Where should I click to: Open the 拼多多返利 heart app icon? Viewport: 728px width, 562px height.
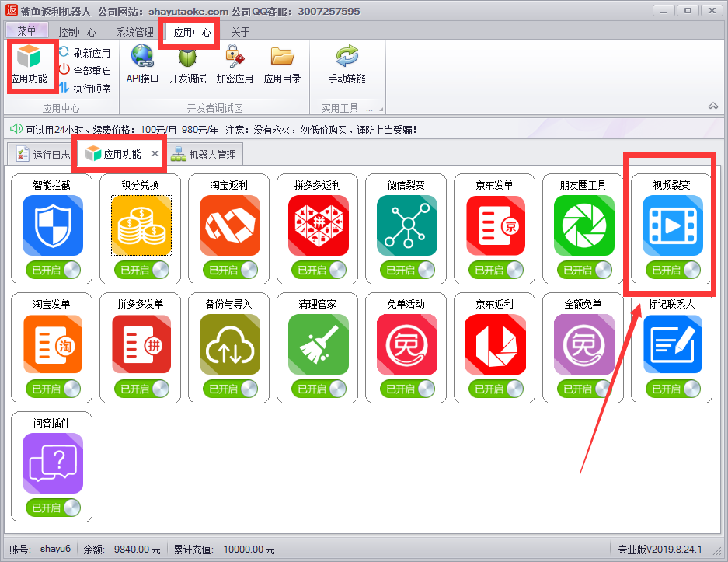[319, 225]
